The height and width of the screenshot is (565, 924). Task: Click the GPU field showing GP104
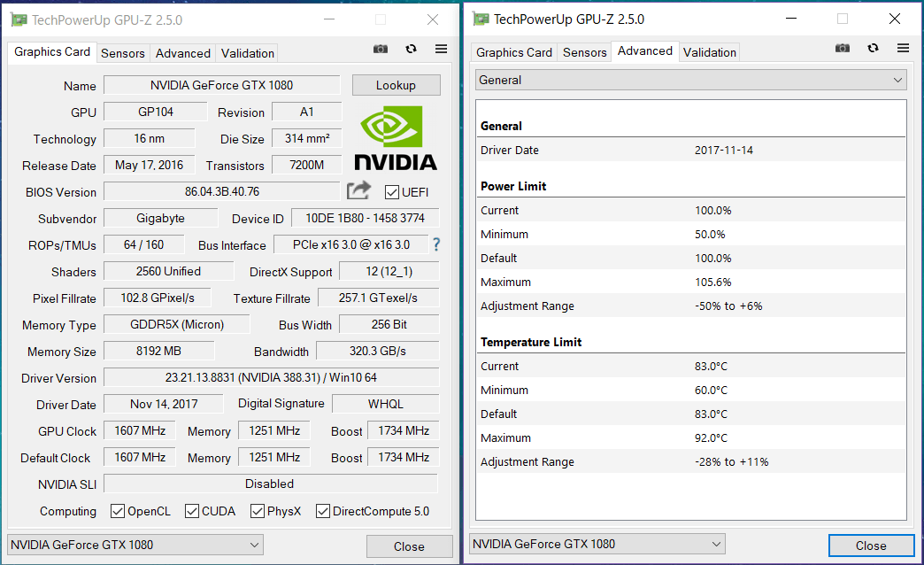[156, 112]
